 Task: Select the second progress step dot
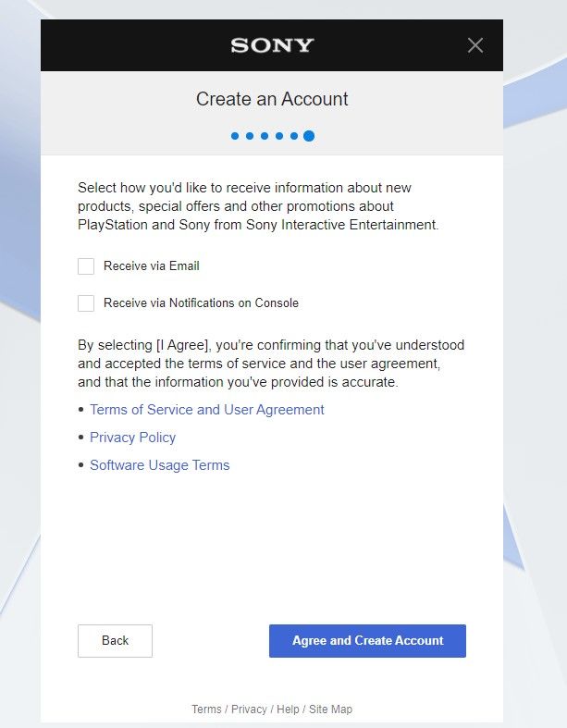click(250, 136)
